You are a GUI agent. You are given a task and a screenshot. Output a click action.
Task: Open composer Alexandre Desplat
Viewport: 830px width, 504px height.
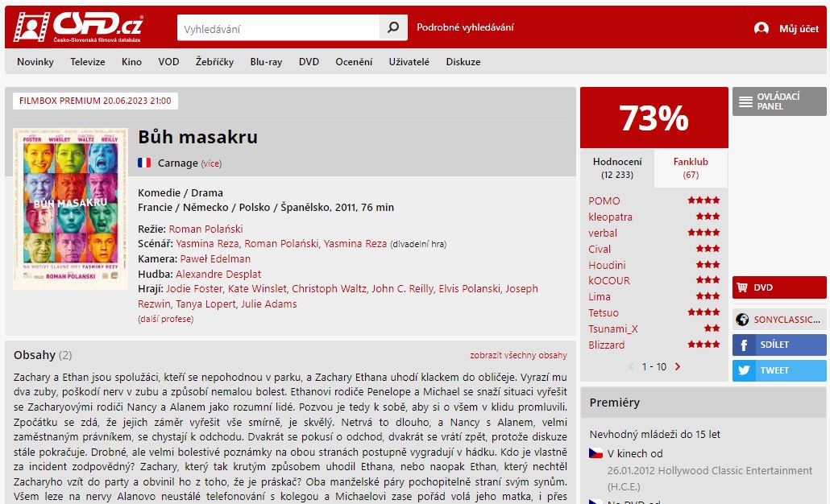click(x=218, y=275)
